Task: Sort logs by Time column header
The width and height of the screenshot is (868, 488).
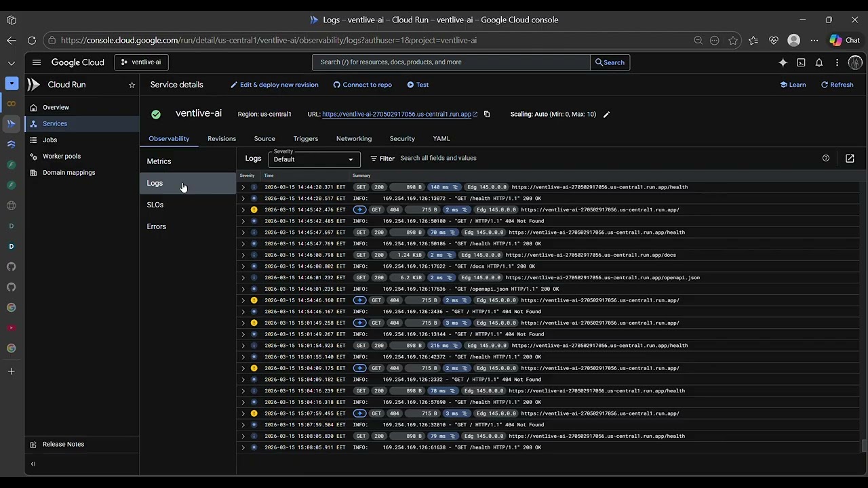Action: [x=269, y=176]
